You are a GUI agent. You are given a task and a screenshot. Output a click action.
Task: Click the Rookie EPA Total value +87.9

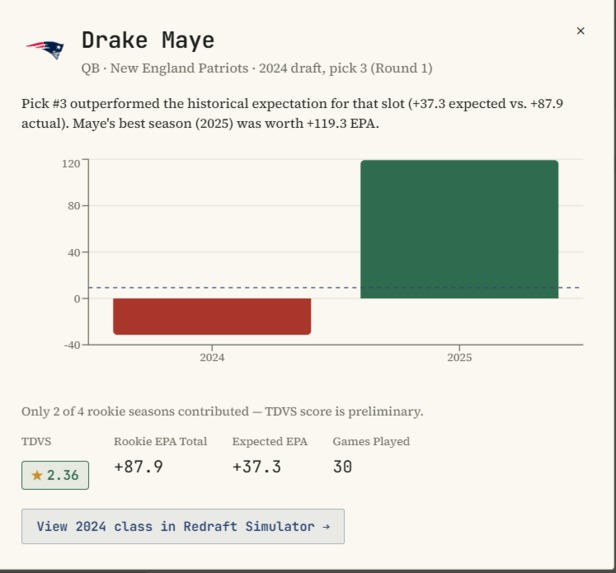(138, 467)
